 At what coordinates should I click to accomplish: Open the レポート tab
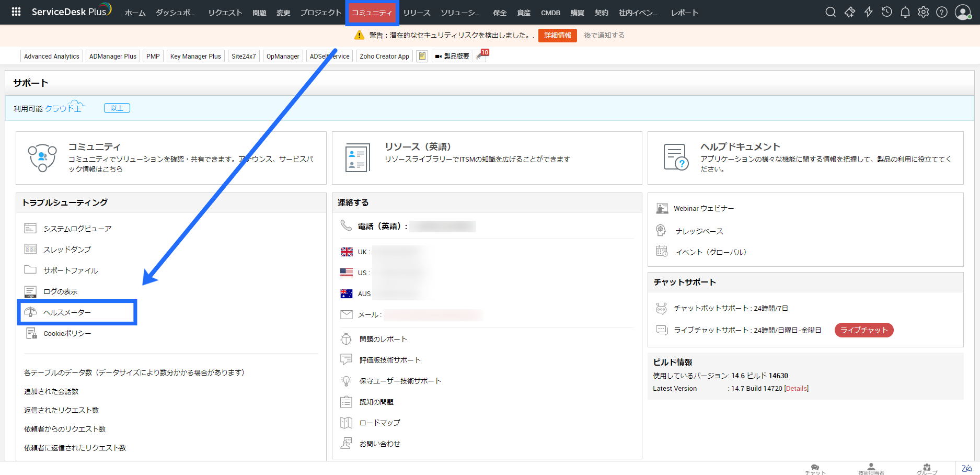pyautogui.click(x=685, y=13)
